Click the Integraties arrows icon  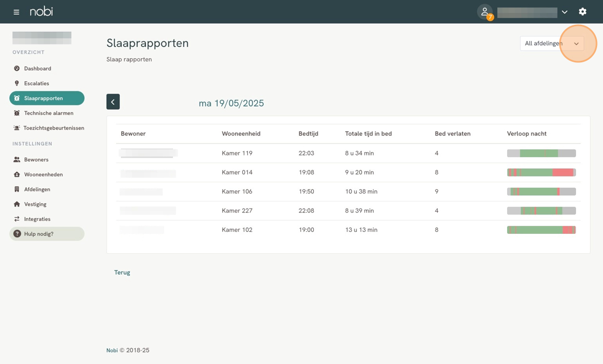pos(17,219)
